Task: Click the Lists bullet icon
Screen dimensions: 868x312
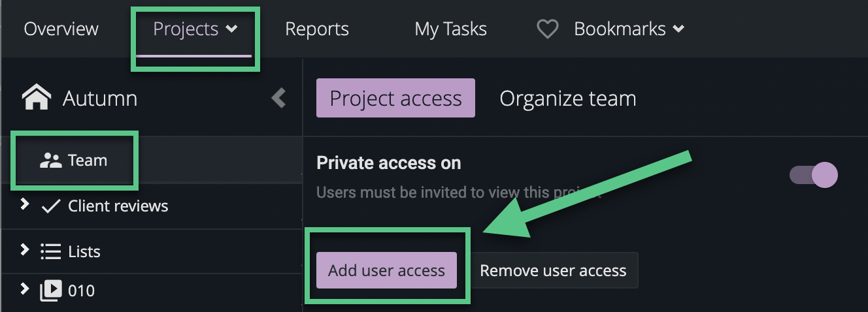Action: 50,251
